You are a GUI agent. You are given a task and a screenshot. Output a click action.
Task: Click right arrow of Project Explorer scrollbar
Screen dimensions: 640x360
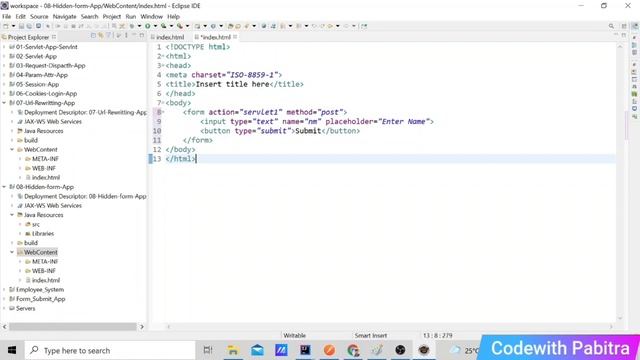pyautogui.click(x=142, y=327)
